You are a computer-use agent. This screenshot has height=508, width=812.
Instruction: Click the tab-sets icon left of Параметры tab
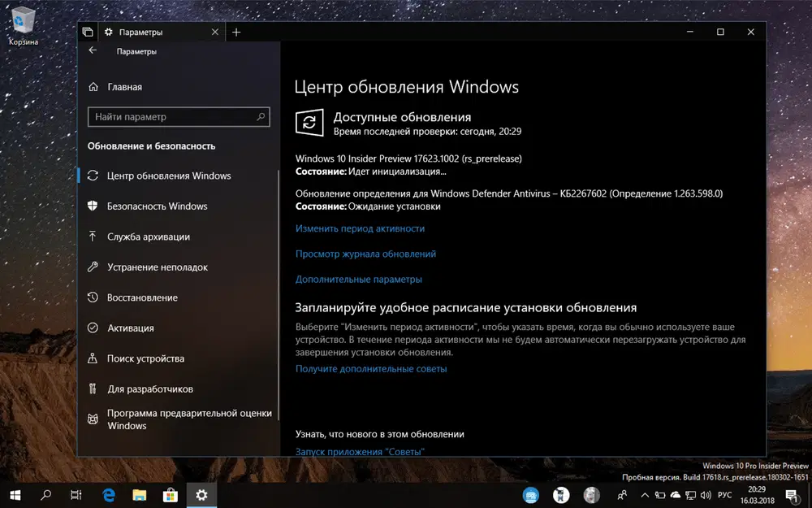[x=88, y=33]
